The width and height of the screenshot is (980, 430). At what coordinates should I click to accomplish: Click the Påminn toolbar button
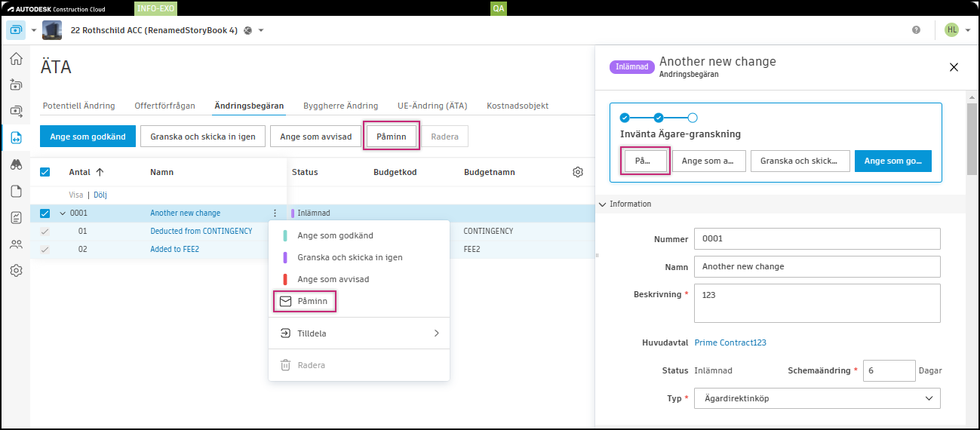click(392, 137)
